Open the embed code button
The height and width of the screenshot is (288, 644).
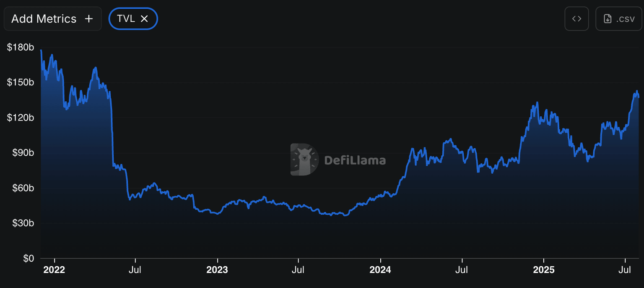[576, 19]
